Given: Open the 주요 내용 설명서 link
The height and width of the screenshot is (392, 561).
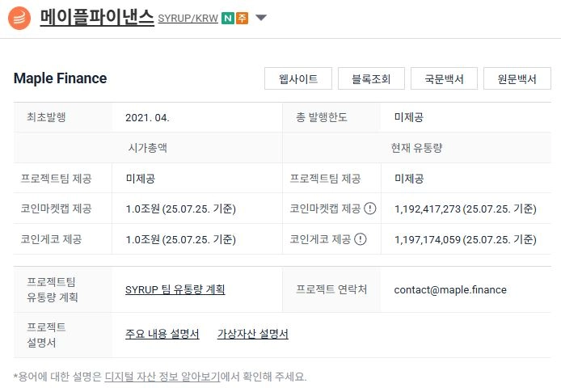Looking at the screenshot, I should click(162, 334).
